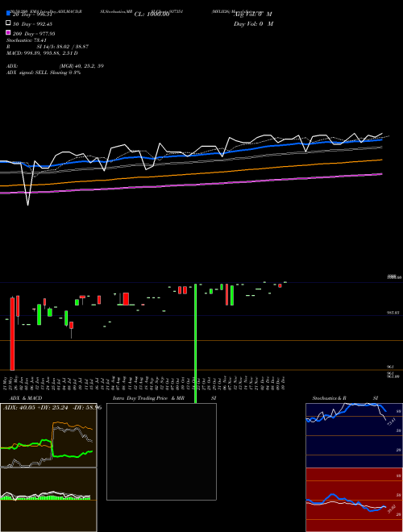
Task: Click the 'Day Vol: 0 M' text
Action: 253,23
